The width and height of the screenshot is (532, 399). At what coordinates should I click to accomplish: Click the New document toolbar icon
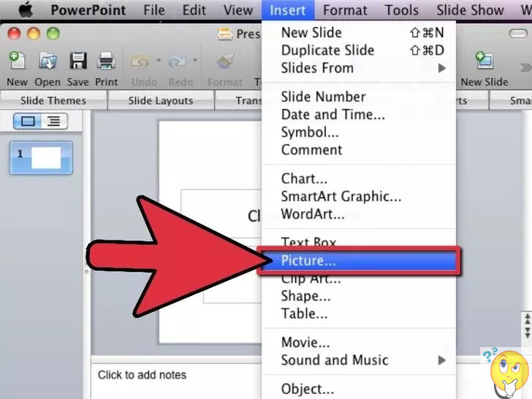tap(17, 61)
